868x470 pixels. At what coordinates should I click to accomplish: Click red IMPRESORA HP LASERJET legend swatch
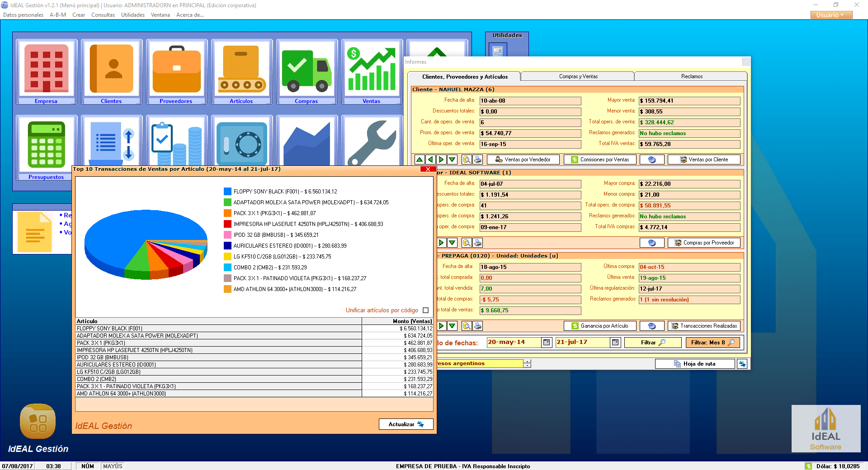pyautogui.click(x=227, y=224)
